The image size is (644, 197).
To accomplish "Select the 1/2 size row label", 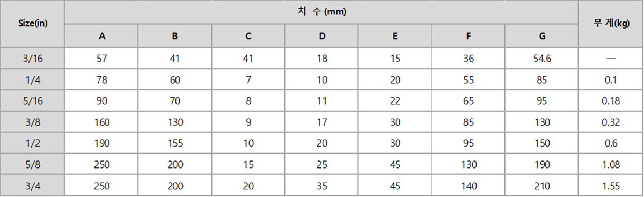I will (x=33, y=143).
